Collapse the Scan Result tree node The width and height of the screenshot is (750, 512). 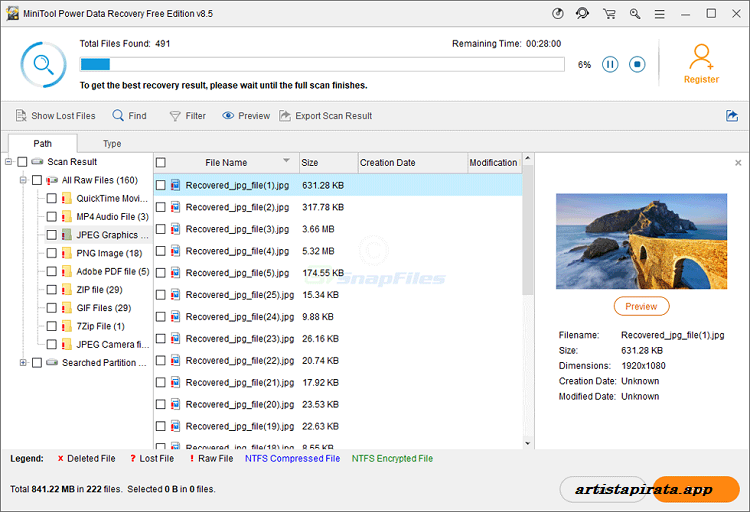(8, 162)
